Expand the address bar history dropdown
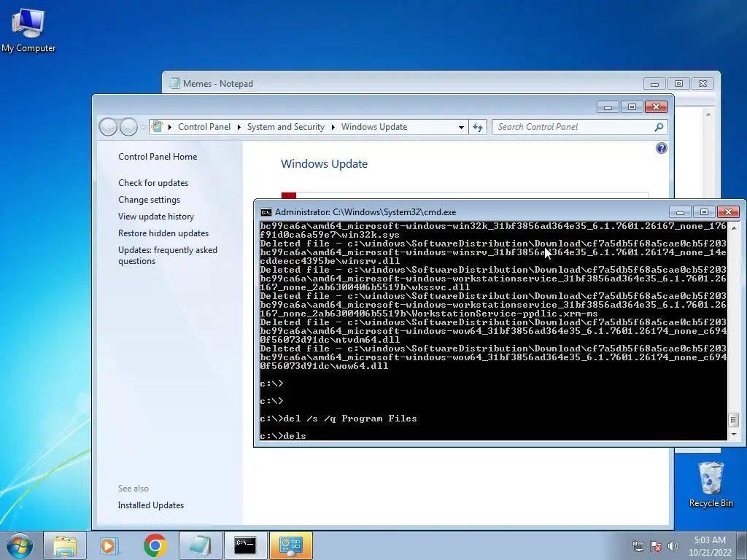 click(461, 127)
